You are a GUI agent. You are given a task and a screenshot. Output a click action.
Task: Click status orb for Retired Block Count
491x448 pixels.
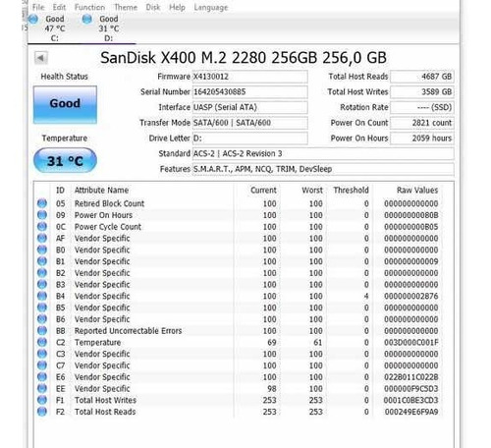tap(42, 203)
